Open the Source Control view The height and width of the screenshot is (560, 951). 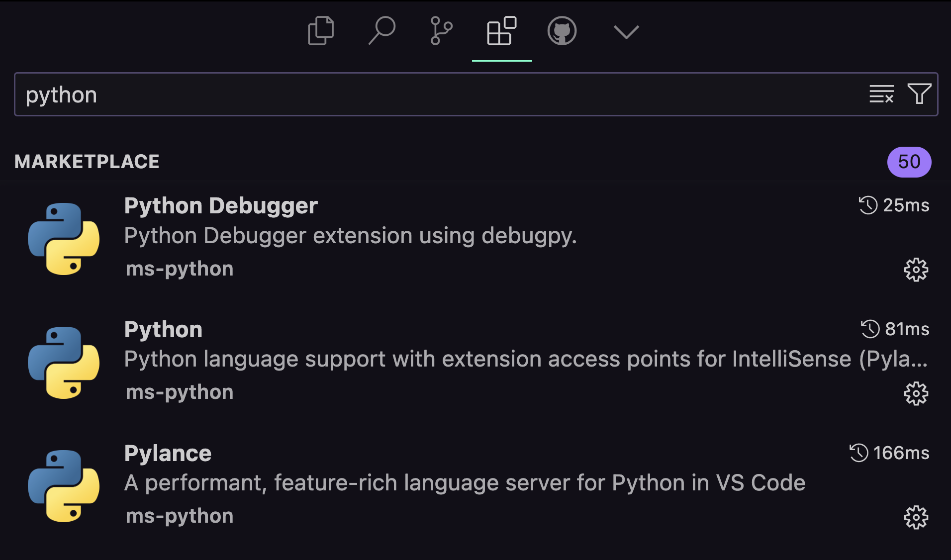441,31
